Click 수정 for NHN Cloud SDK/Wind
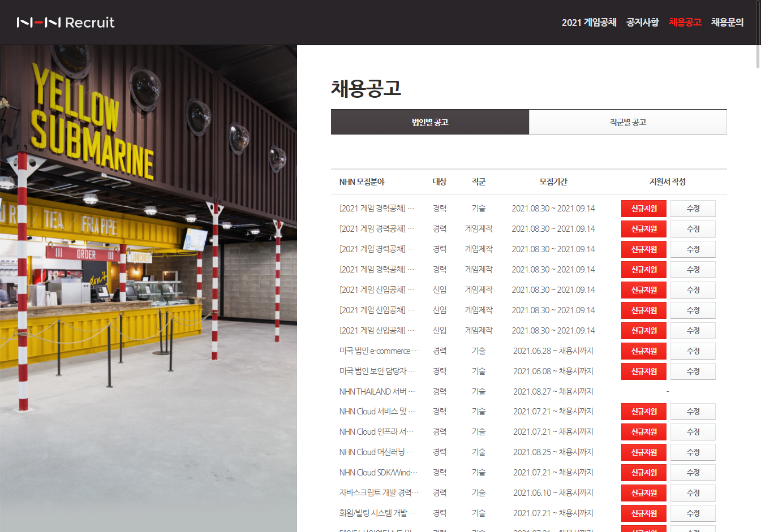The image size is (761, 532). 693,473
